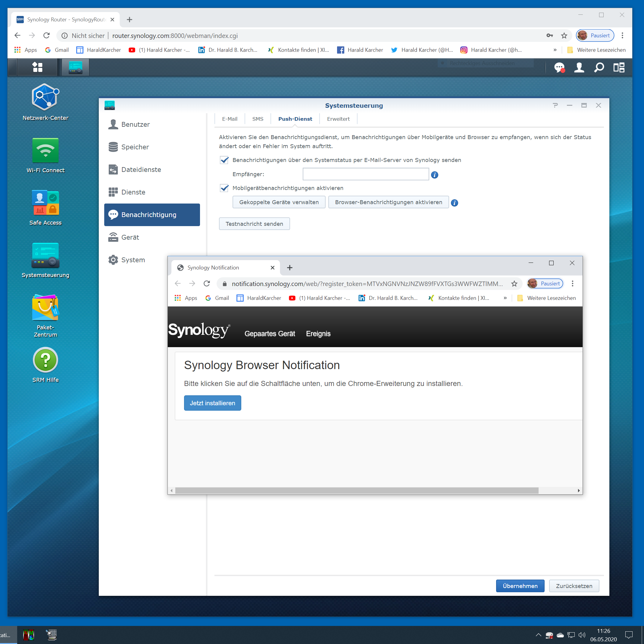Click the Jetzt installieren button
Viewport: 644px width, 644px height.
coord(212,403)
